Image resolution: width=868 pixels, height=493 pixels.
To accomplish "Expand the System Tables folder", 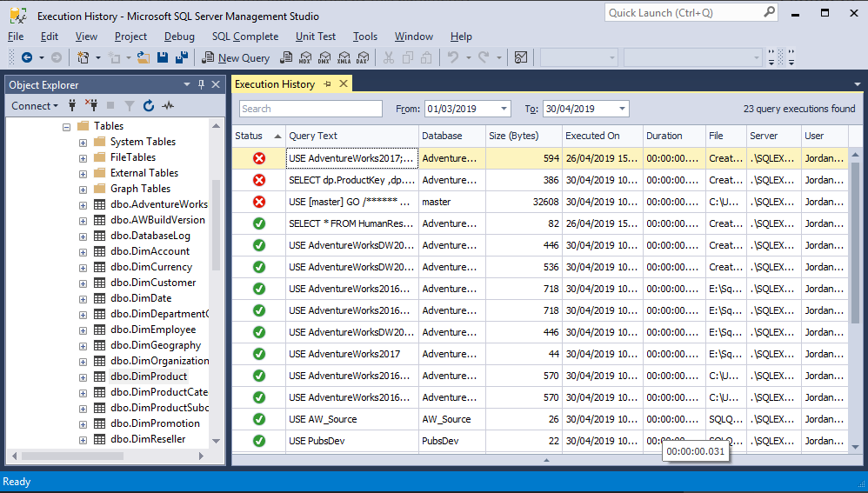I will (x=83, y=143).
